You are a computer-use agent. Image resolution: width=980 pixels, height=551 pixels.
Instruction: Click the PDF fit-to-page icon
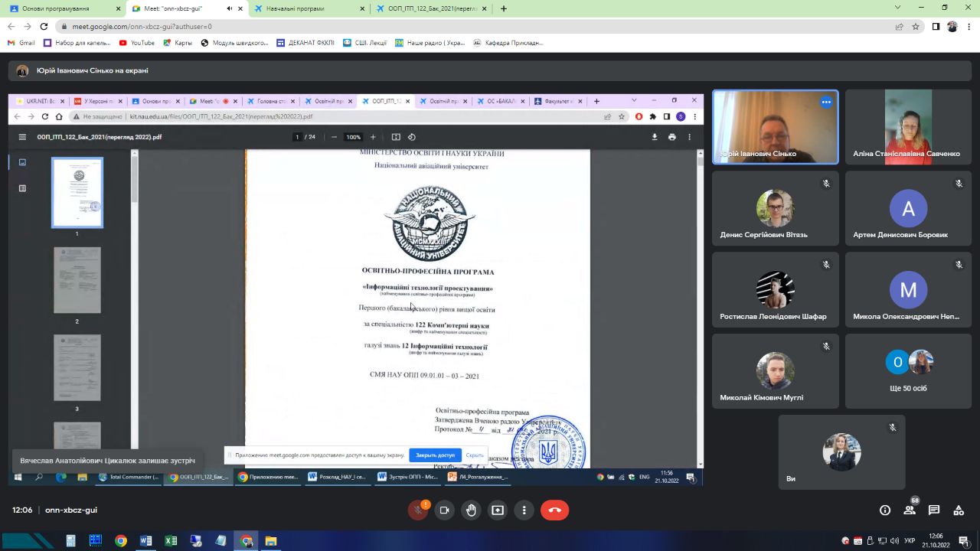click(x=396, y=137)
